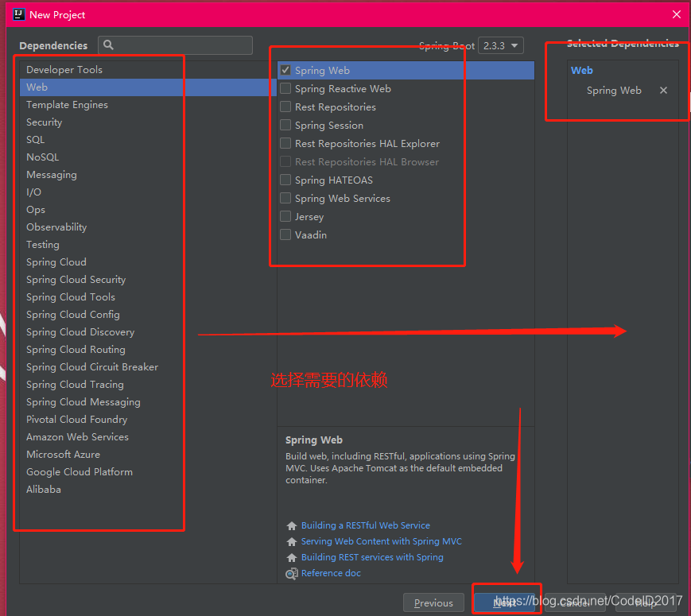Select the SQL category

coord(148,140)
